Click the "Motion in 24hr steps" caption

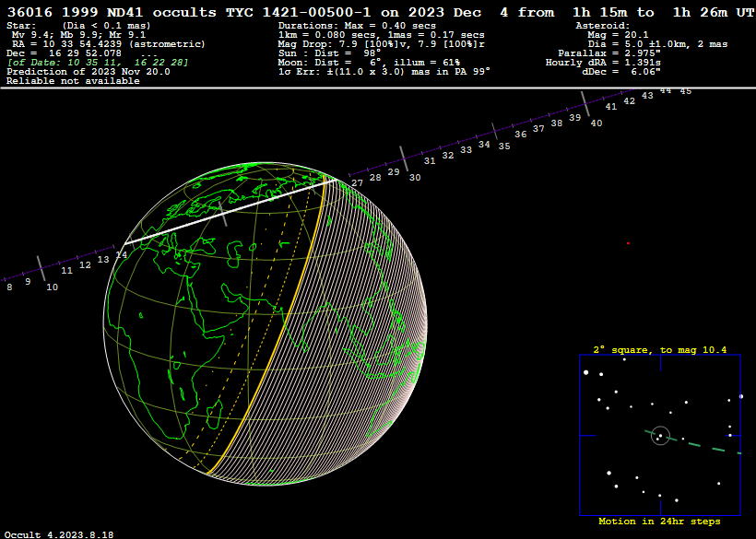(659, 521)
